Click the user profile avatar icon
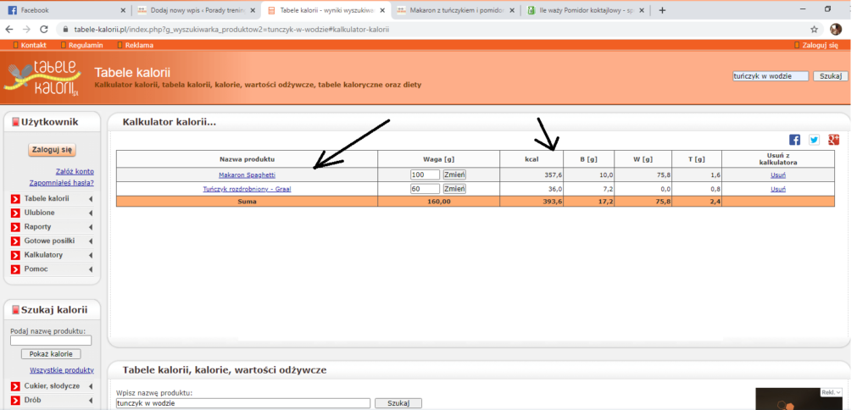The image size is (868, 410). point(836,29)
